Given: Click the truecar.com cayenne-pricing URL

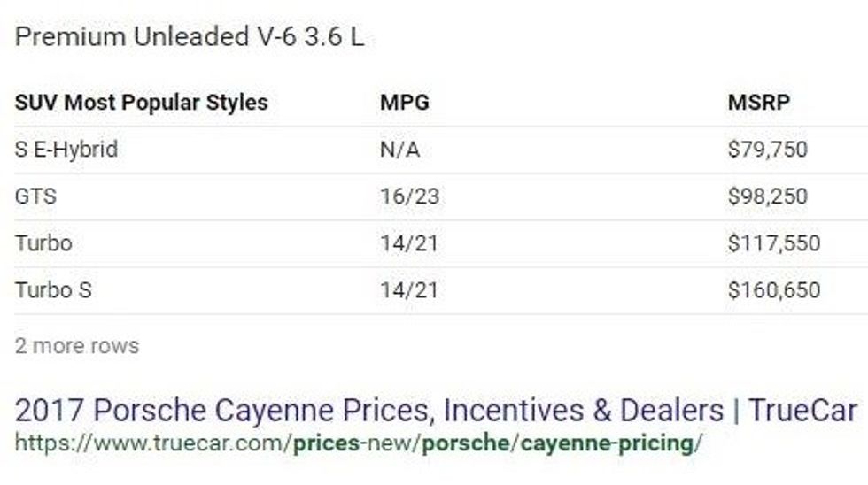Looking at the screenshot, I should pos(358,443).
